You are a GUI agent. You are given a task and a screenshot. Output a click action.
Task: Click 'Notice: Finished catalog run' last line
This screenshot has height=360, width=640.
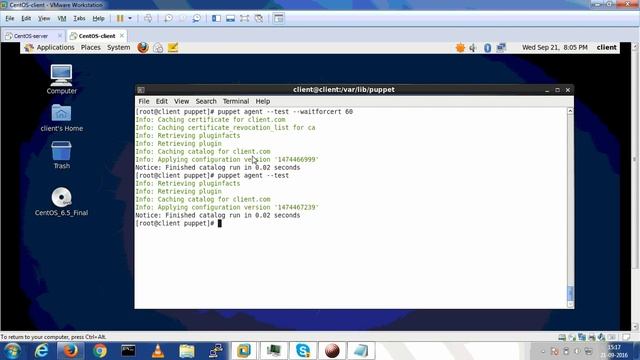pyautogui.click(x=218, y=215)
